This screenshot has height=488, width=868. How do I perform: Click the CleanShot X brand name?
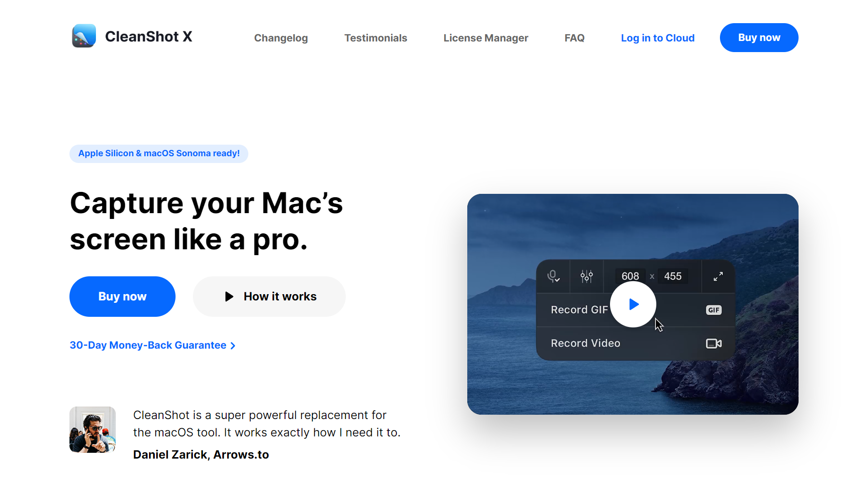pyautogui.click(x=149, y=37)
